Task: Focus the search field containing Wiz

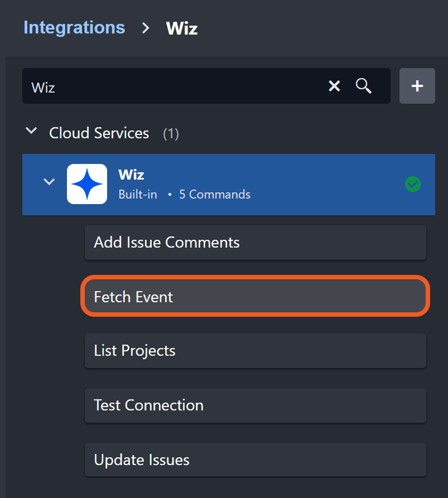Action: point(167,86)
